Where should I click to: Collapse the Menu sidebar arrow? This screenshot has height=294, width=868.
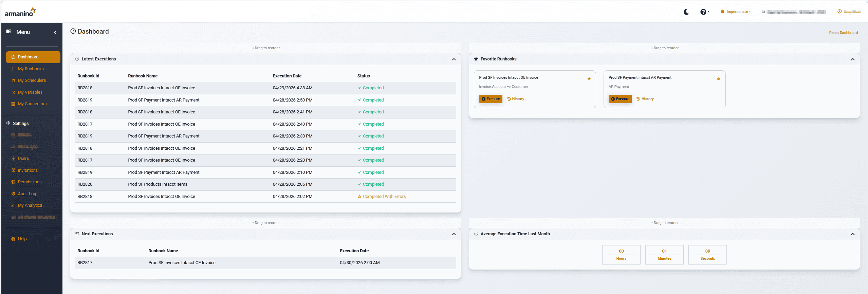click(x=55, y=32)
